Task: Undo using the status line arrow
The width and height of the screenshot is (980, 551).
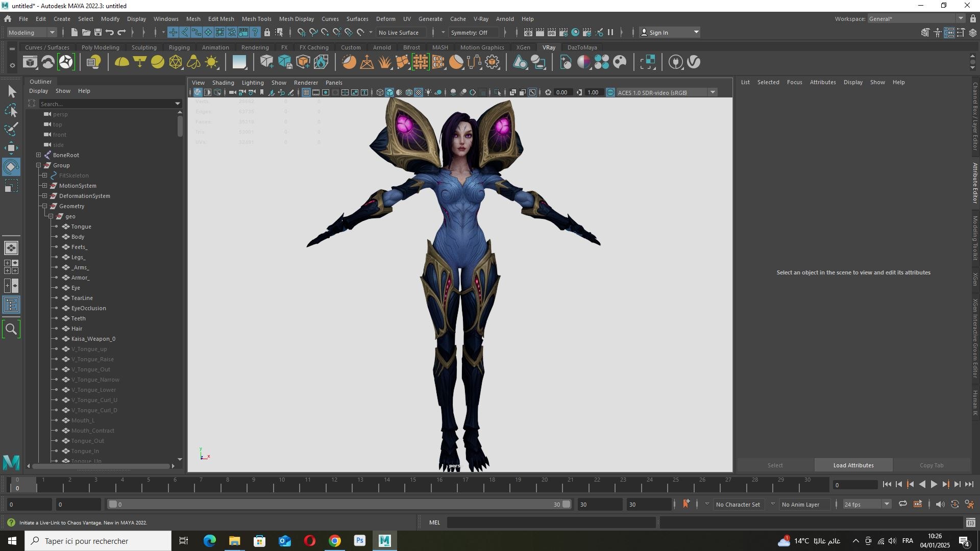Action: pyautogui.click(x=109, y=32)
